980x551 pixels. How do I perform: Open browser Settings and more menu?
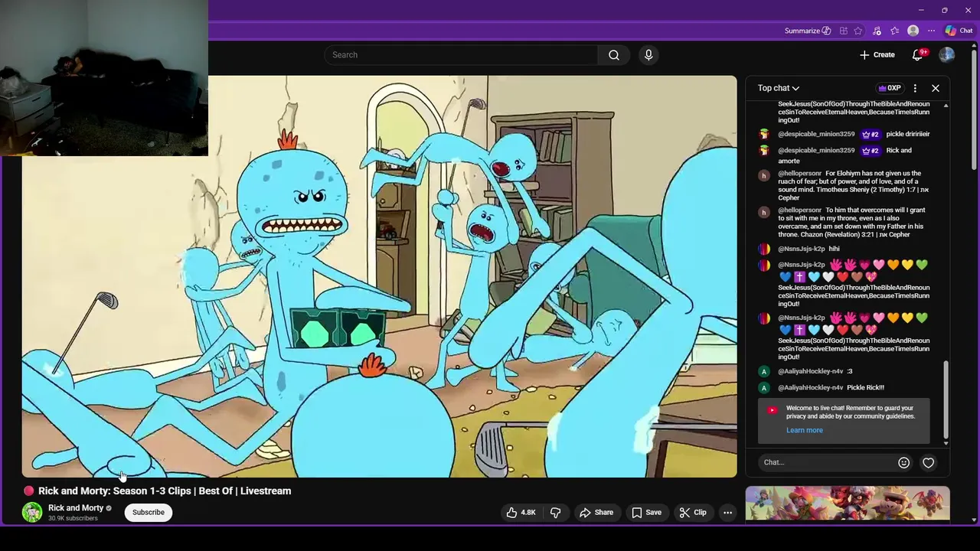(x=931, y=31)
